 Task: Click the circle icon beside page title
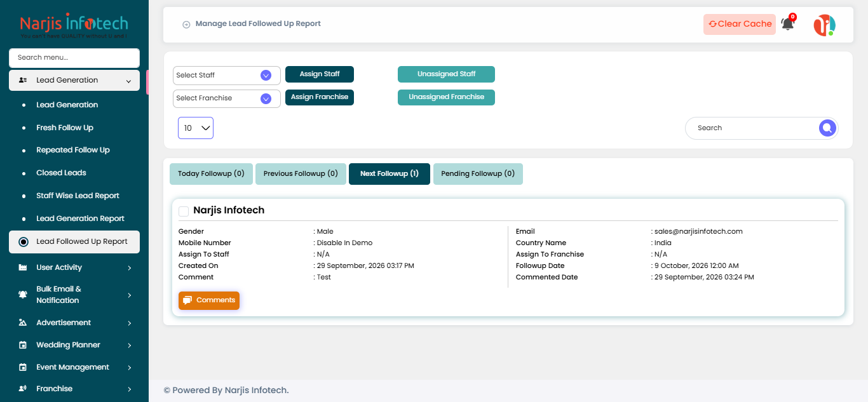(x=186, y=24)
